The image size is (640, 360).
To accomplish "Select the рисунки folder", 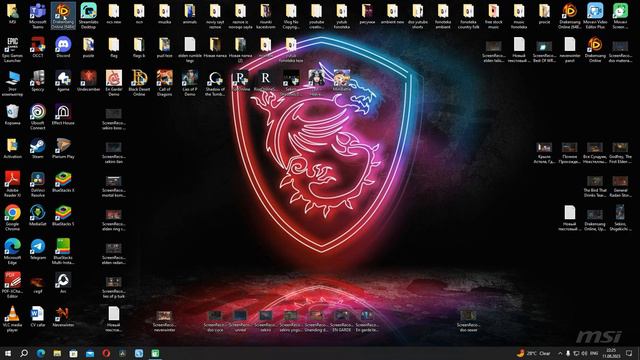I will coord(367,14).
